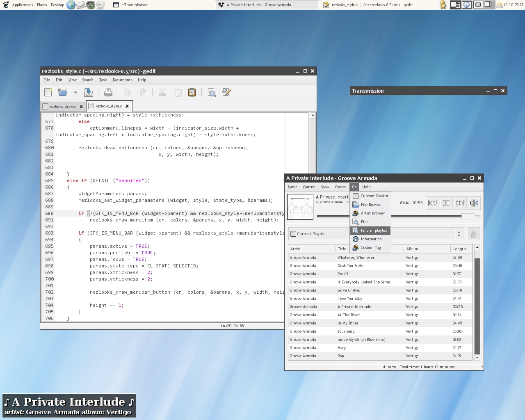Screen dimensions: 525x420
Task: Click the playlist scrollbar down arrow
Action: [477, 358]
